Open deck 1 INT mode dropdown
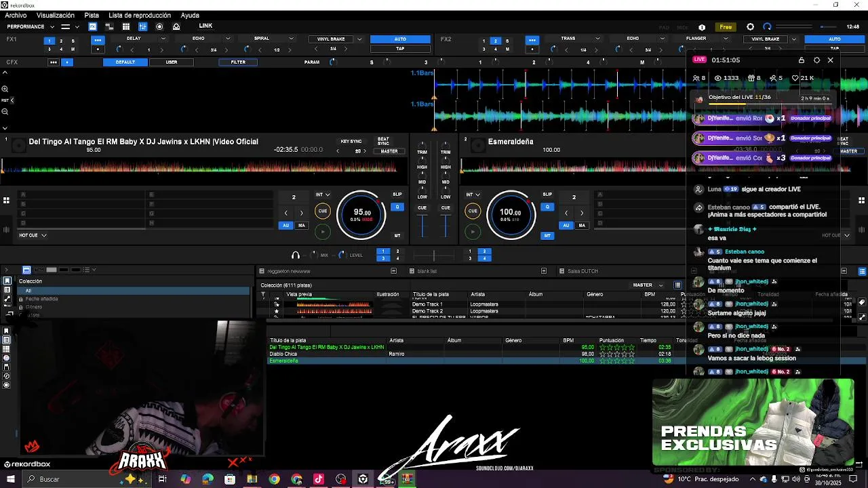The height and width of the screenshot is (488, 868). coord(323,195)
